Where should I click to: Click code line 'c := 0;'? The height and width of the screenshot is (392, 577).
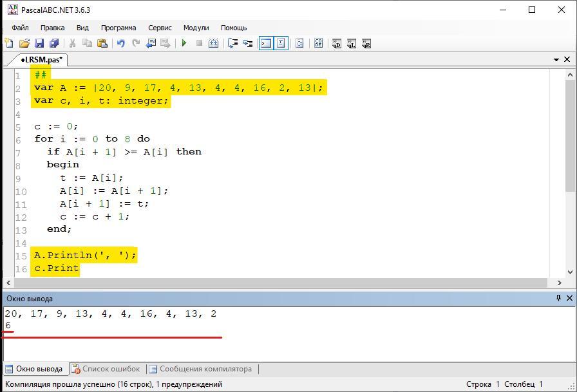tap(56, 127)
